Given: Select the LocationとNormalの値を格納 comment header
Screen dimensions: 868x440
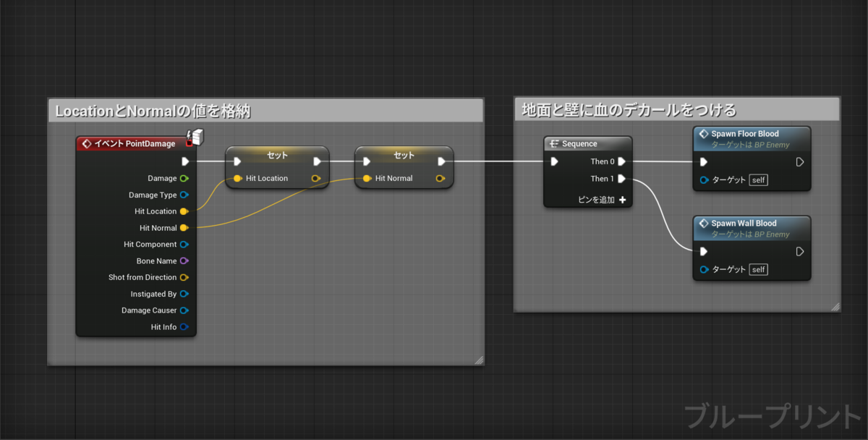Looking at the screenshot, I should [265, 111].
